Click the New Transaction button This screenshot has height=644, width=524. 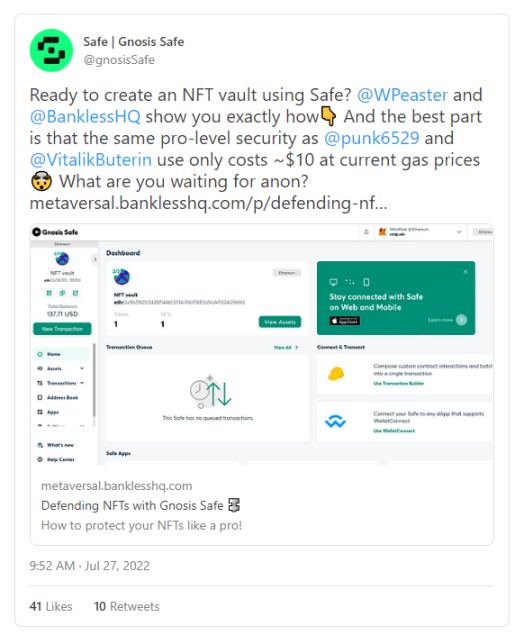[x=62, y=329]
